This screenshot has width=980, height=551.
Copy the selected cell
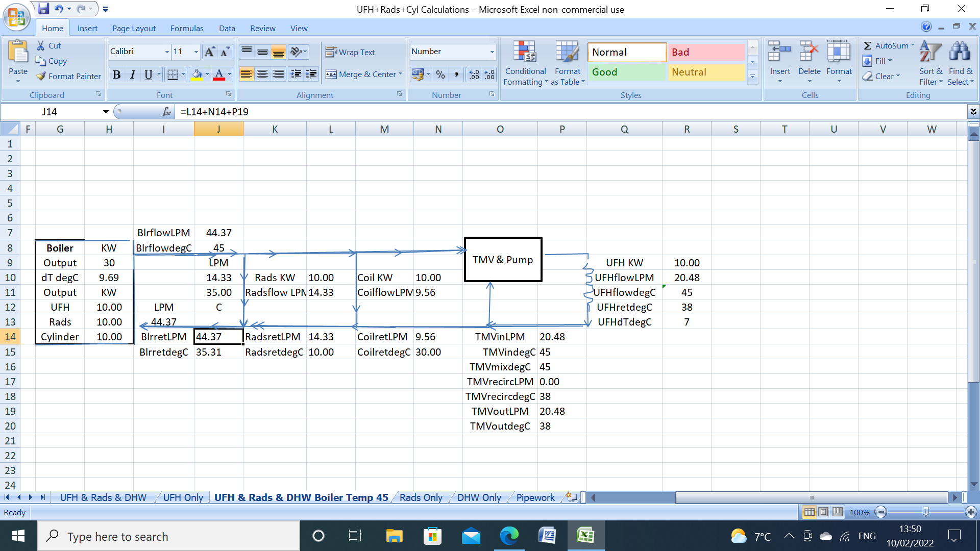[x=51, y=61]
